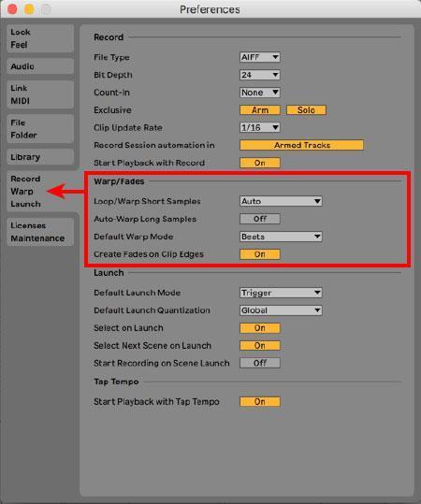
Task: Choose a Default Warp Mode from dropdown
Action: click(x=281, y=237)
